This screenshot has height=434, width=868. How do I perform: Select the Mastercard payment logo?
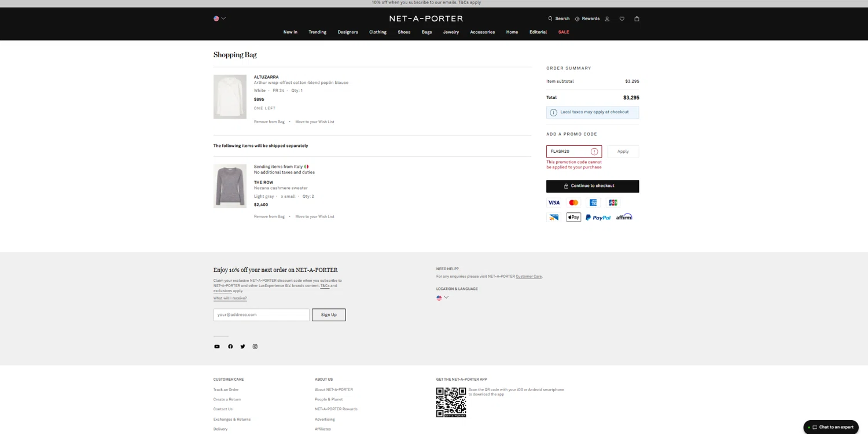coord(573,203)
